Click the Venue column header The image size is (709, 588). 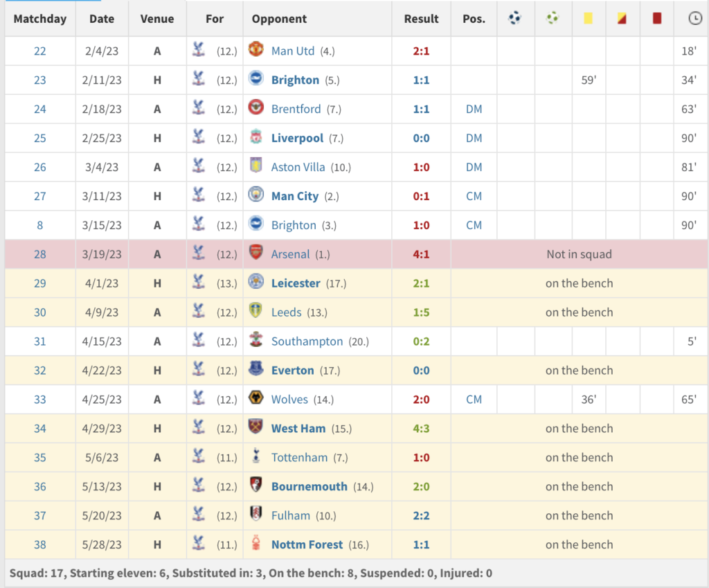157,19
